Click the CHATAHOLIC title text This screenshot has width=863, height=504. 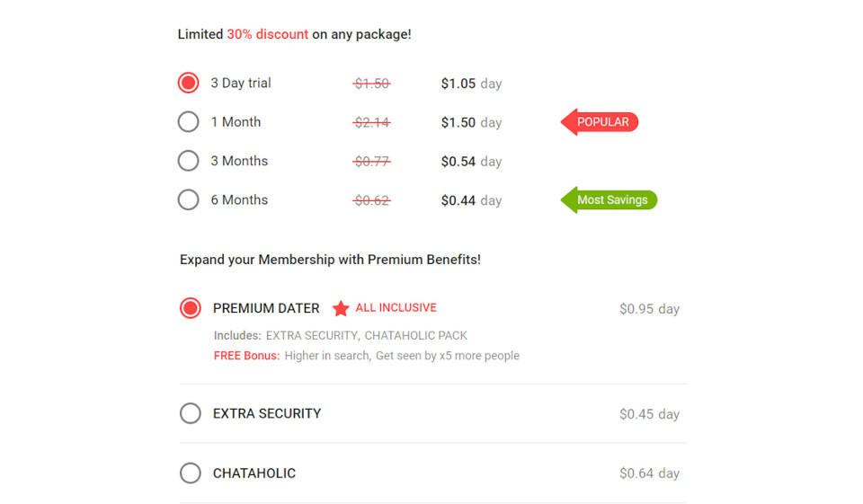(x=254, y=473)
